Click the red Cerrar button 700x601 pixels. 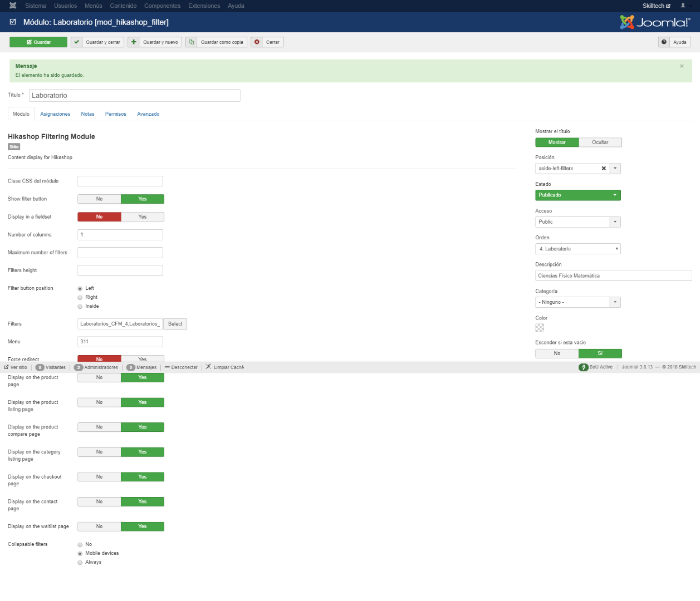(x=267, y=42)
